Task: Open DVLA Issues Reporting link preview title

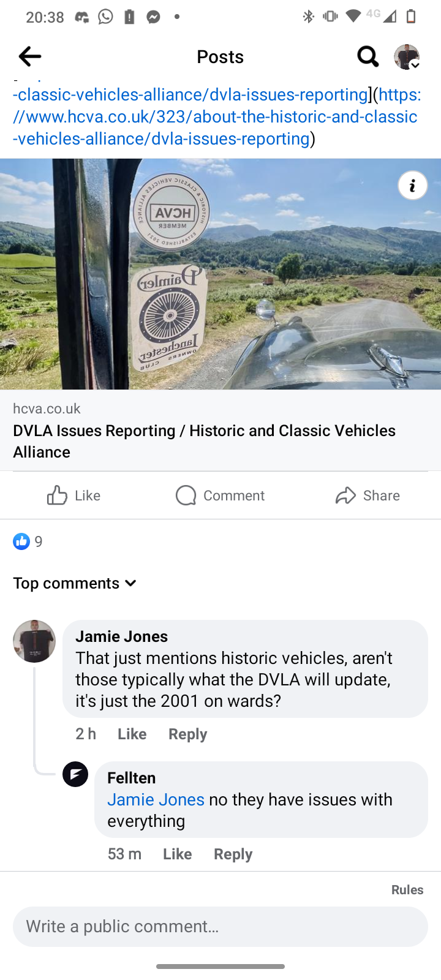Action: 204,441
